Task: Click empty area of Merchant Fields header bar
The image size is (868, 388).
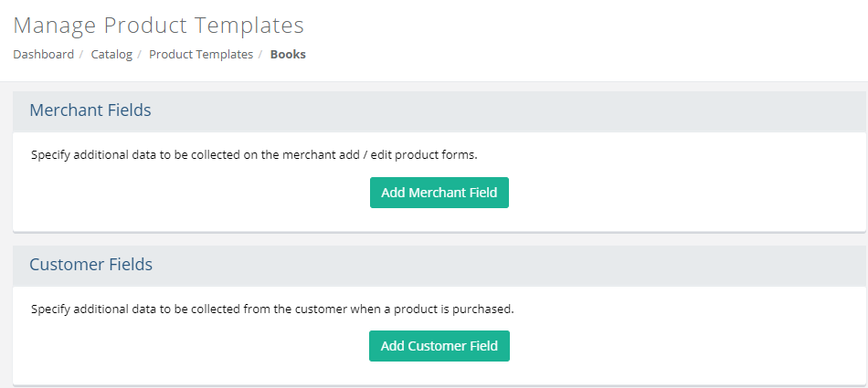Action: coord(498,111)
